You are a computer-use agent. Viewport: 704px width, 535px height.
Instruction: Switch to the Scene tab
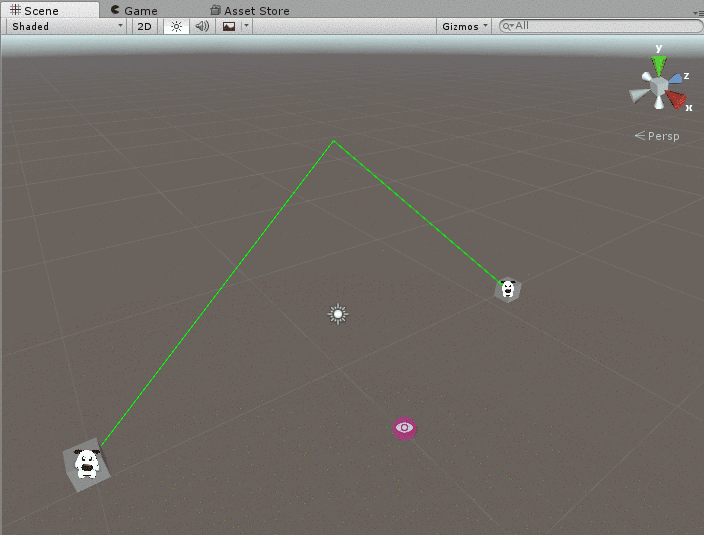click(x=49, y=10)
